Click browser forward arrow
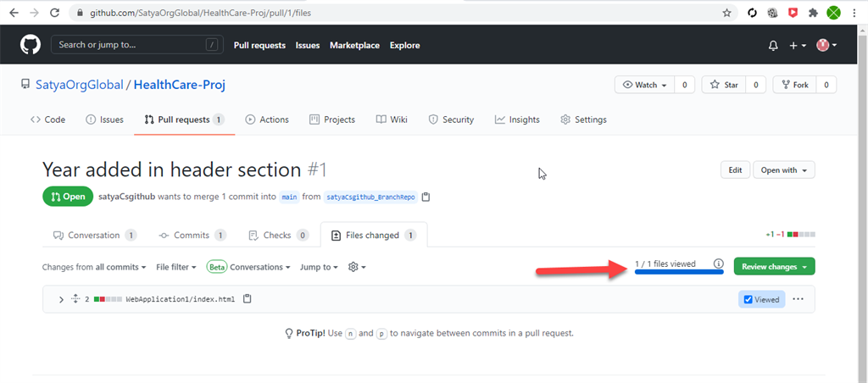Viewport: 868px width, 383px height. click(34, 12)
